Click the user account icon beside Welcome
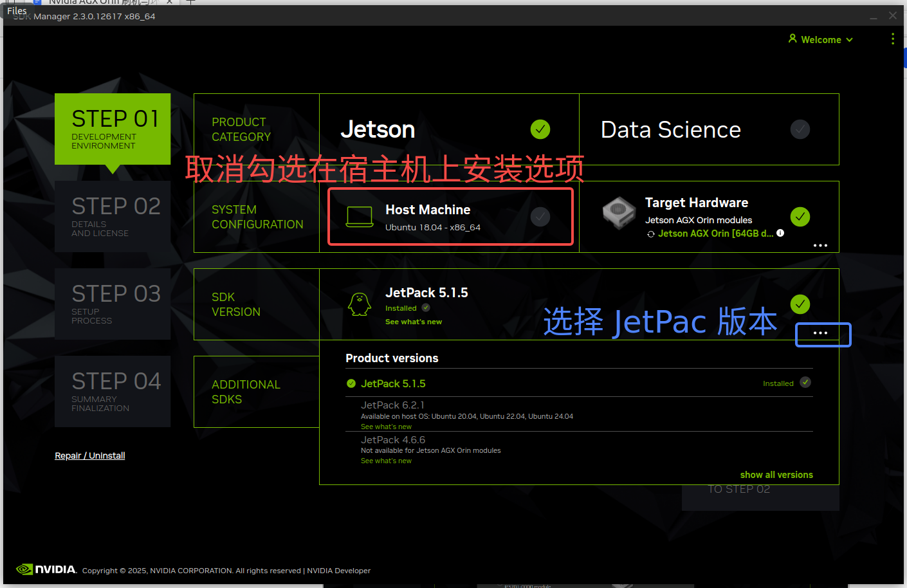Screen dimensions: 907x588 click(792, 39)
